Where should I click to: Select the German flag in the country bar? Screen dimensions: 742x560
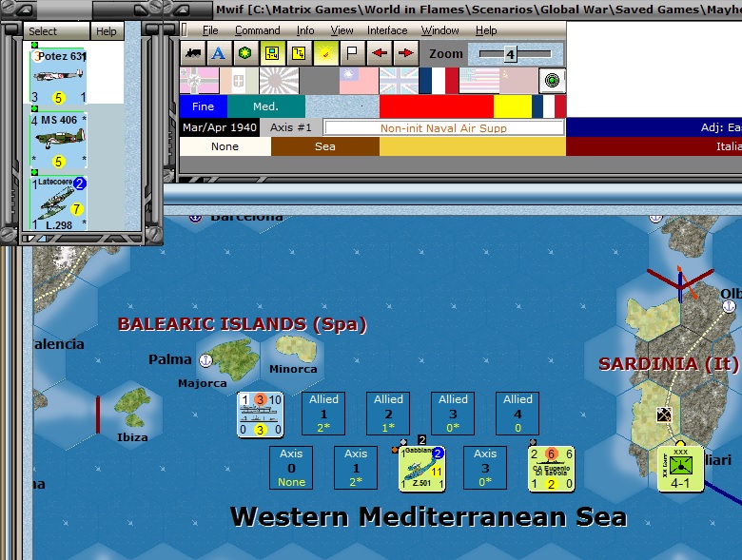click(x=199, y=81)
